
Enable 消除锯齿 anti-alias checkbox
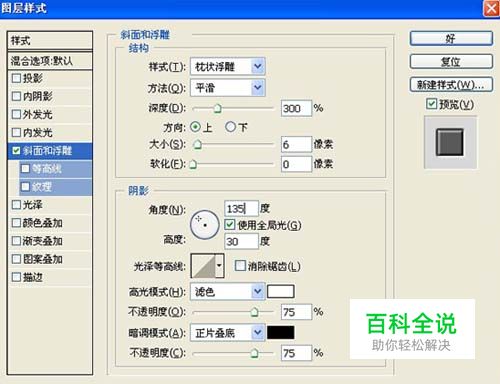pos(240,266)
